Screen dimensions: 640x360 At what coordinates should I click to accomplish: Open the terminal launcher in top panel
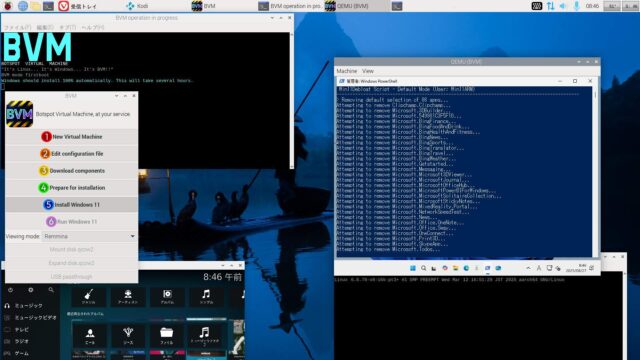point(48,6)
